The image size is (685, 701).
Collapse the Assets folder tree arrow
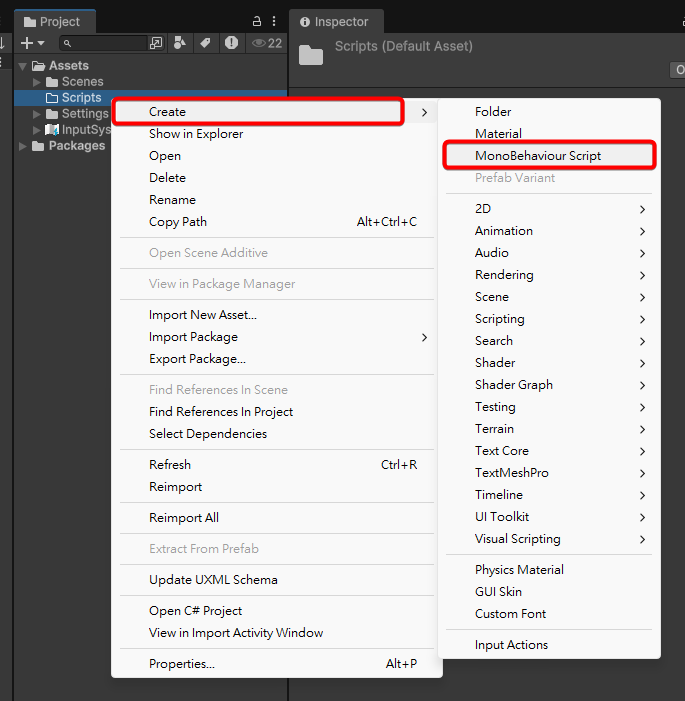(x=24, y=66)
